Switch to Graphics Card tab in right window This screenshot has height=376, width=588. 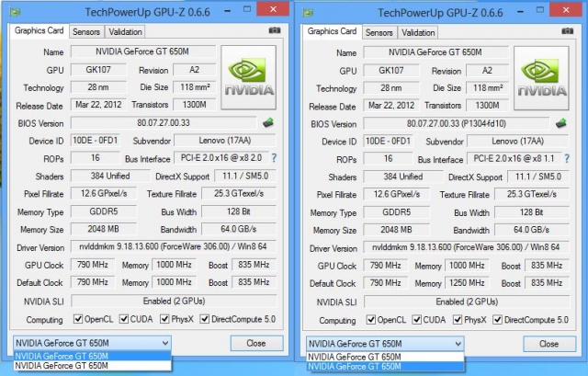tap(332, 31)
